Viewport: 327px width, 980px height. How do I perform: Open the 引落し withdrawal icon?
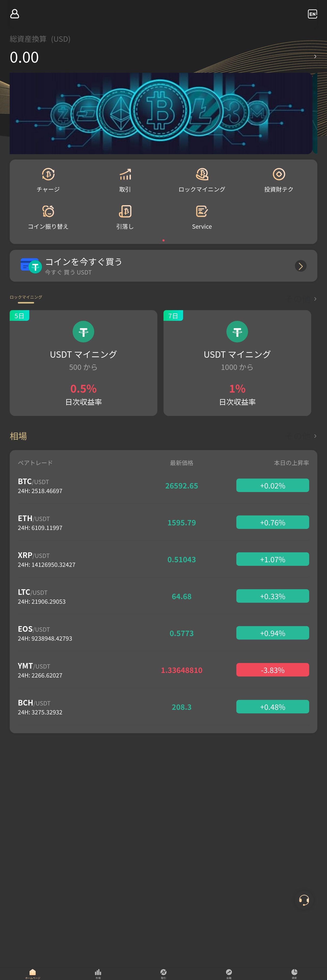[x=125, y=211]
